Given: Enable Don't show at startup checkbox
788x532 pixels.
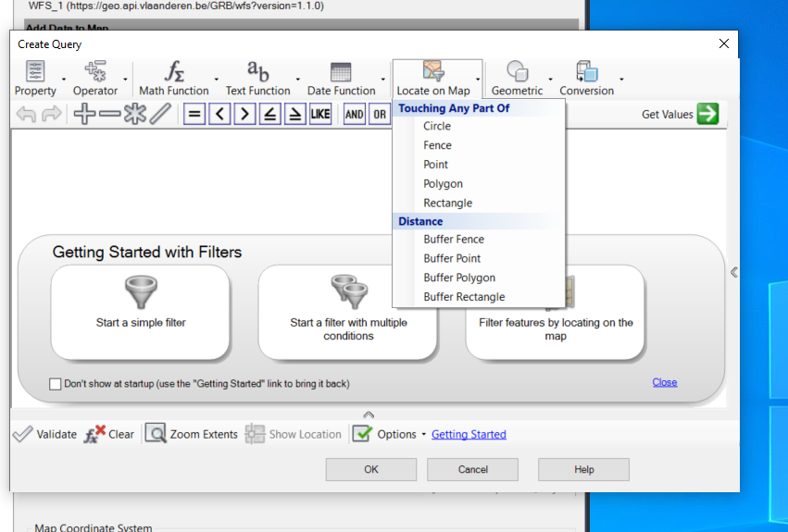Looking at the screenshot, I should pos(56,384).
